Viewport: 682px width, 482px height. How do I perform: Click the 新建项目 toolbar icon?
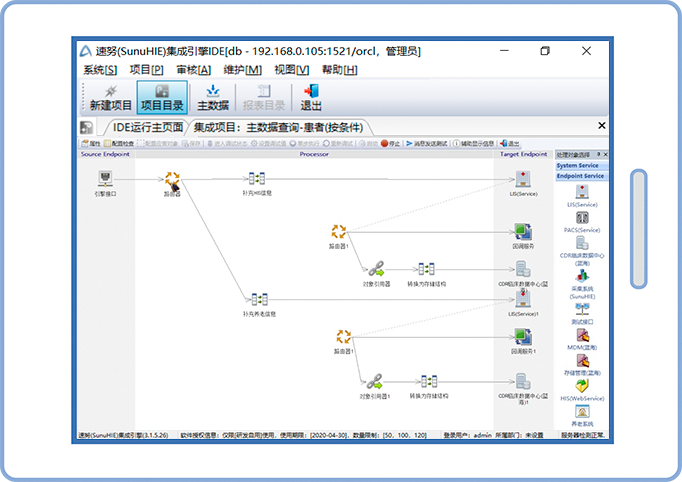[x=110, y=97]
